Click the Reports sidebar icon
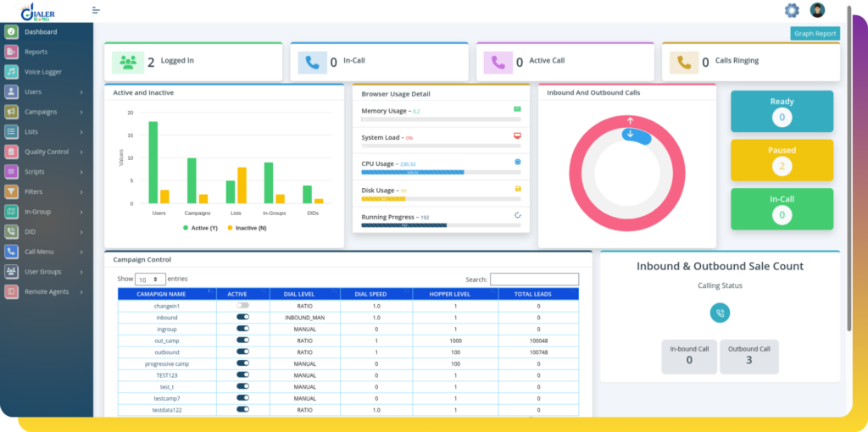The height and width of the screenshot is (432, 868). click(12, 52)
